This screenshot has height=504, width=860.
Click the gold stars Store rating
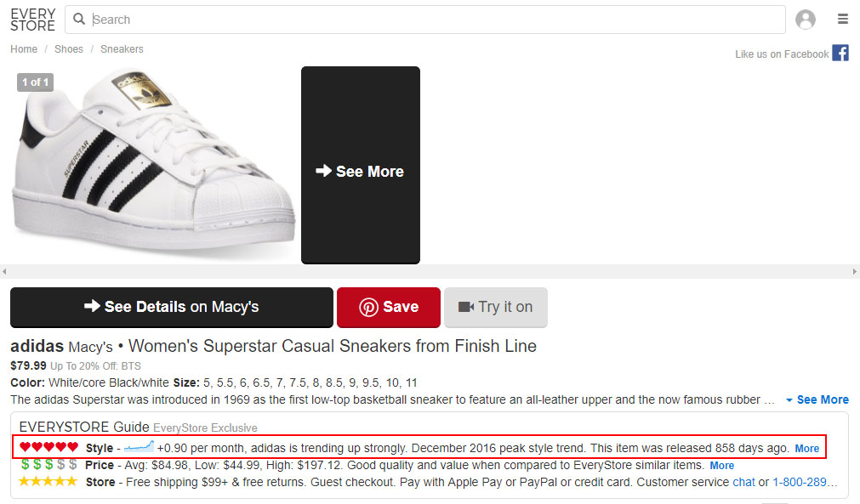point(48,482)
